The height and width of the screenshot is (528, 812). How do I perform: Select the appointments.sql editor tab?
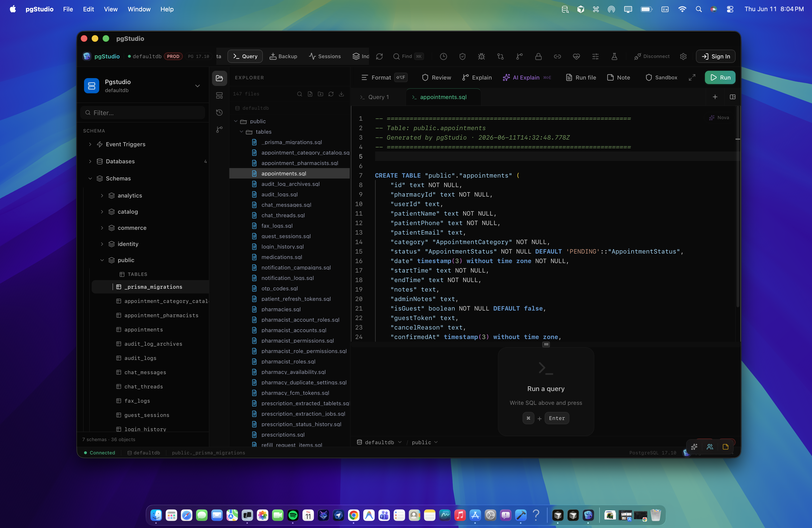pyautogui.click(x=443, y=97)
